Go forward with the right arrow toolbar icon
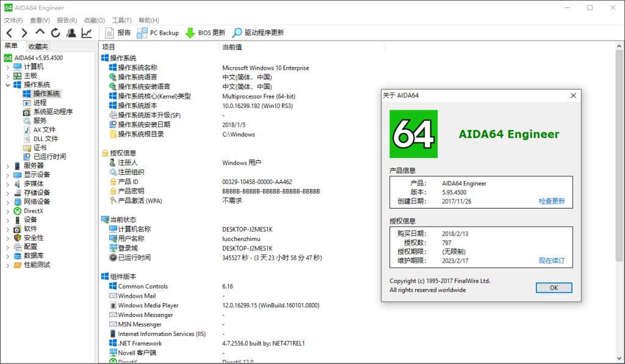625x364 pixels. (24, 33)
